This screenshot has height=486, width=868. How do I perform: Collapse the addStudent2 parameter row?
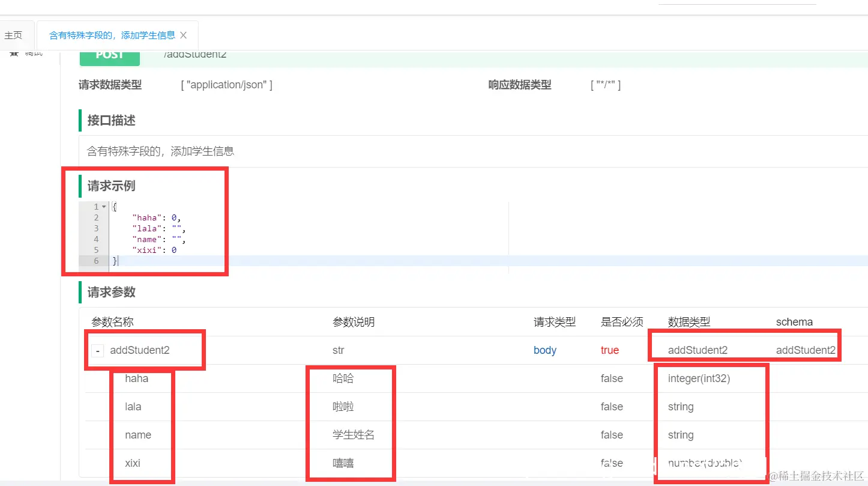[98, 350]
